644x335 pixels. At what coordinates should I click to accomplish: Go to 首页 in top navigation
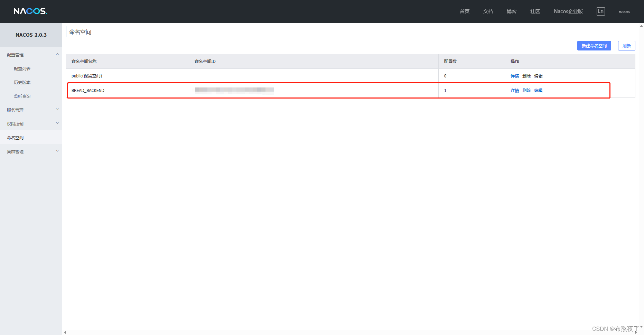coord(465,11)
